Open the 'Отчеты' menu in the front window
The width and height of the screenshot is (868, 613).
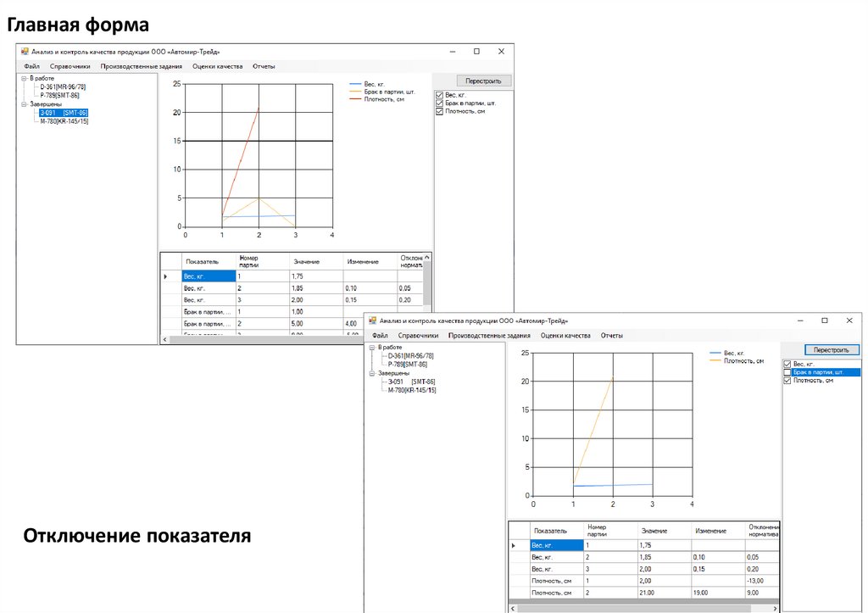point(611,336)
